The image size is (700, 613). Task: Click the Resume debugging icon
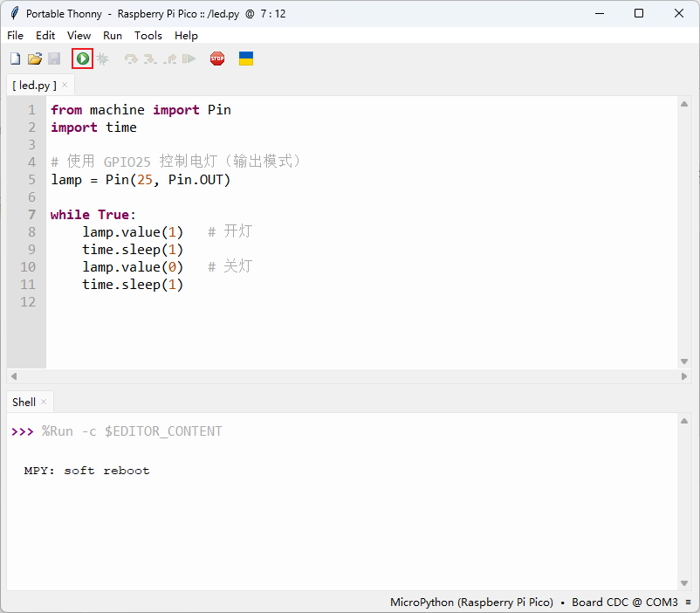[x=189, y=59]
